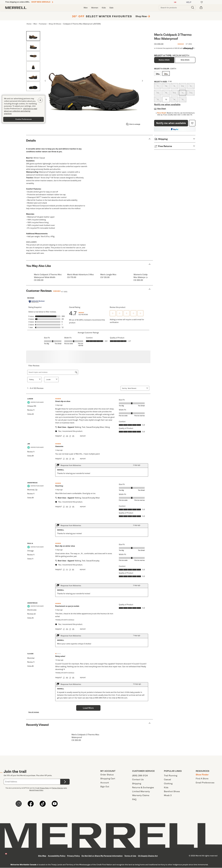The height and width of the screenshot is (868, 222).
Task: Open wishlist heart icon in top bar
Action: pyautogui.click(x=202, y=2)
